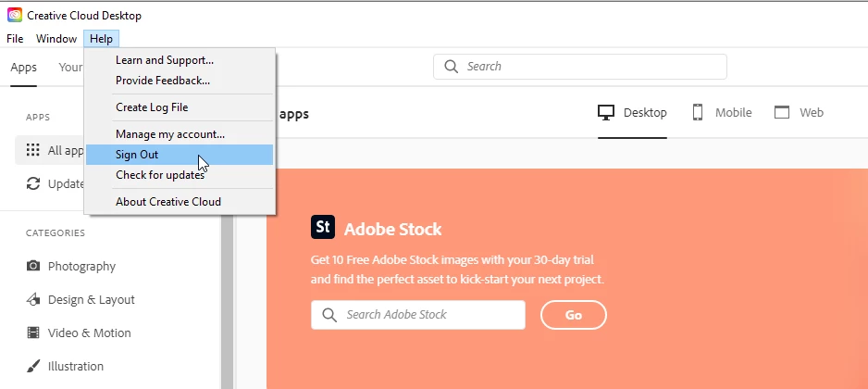Click the Adobe Stock St logo

coord(323,227)
